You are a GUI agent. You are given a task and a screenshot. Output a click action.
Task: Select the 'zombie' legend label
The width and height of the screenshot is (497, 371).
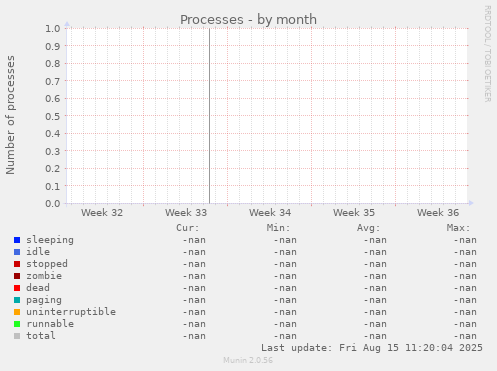pos(44,276)
